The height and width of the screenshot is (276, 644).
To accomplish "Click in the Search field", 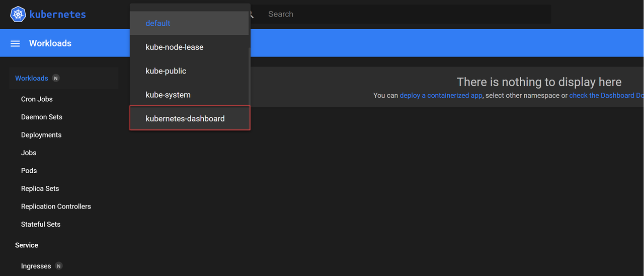I will (x=403, y=14).
